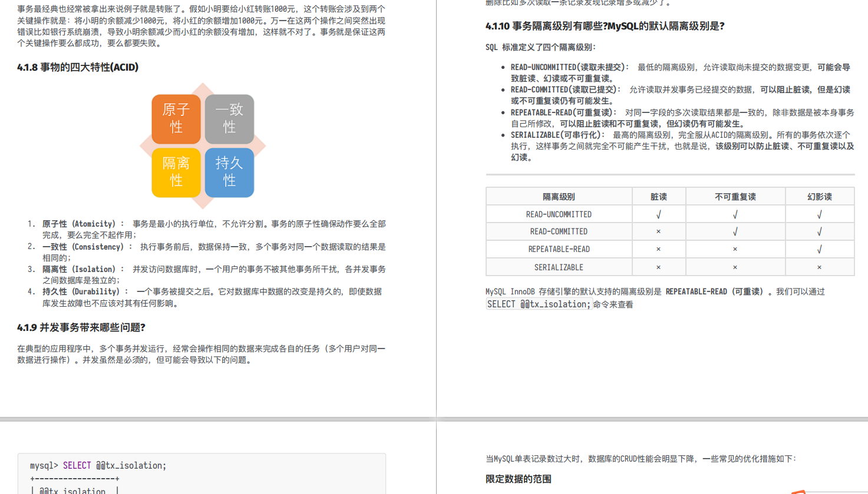Click table cell "READ-UNCOMMITTED"
This screenshot has width=868, height=494.
point(559,214)
